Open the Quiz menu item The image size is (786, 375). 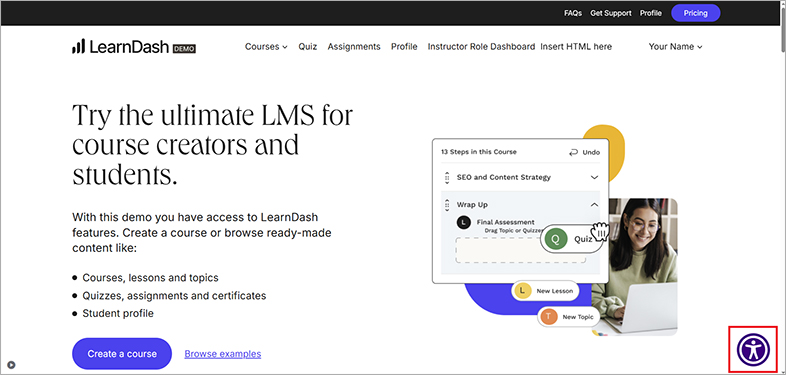[308, 47]
